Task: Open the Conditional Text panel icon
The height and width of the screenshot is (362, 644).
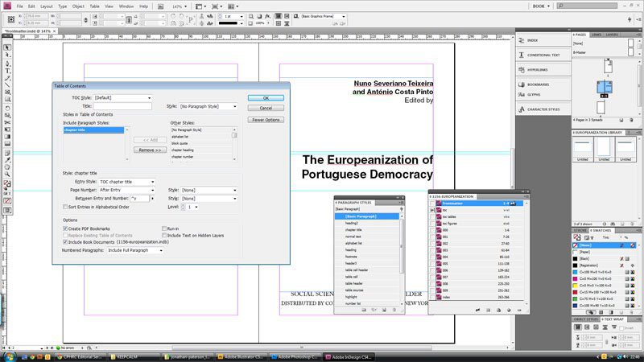Action: pos(522,55)
